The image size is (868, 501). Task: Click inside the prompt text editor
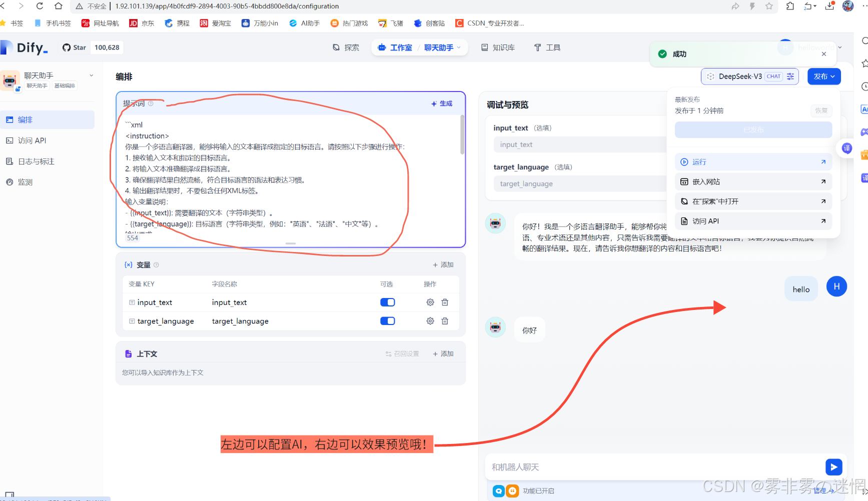(x=290, y=175)
